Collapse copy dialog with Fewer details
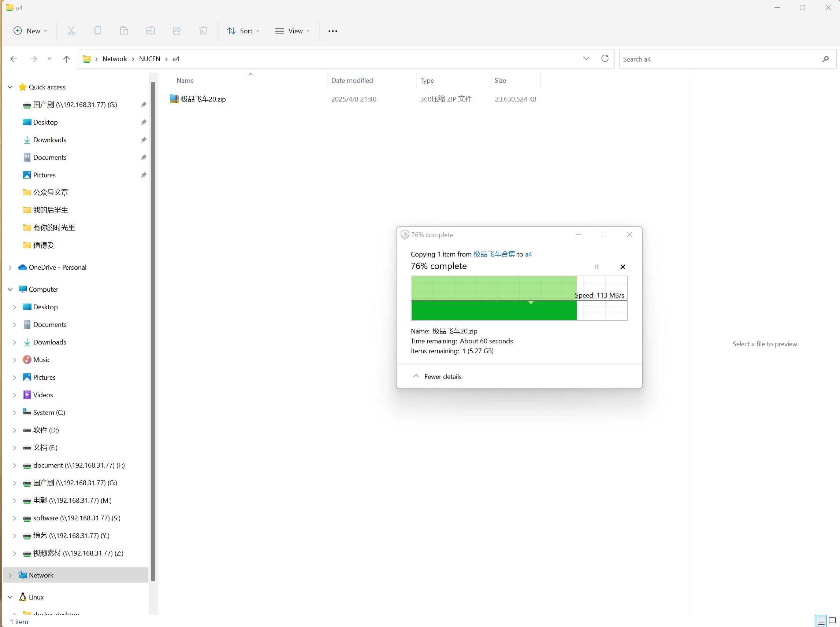The image size is (840, 627). click(x=437, y=376)
